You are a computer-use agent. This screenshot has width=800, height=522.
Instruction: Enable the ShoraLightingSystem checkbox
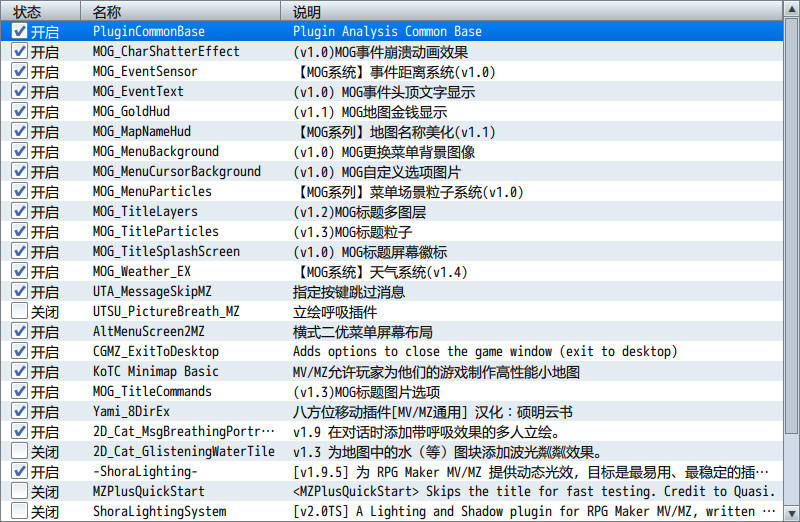(19, 511)
